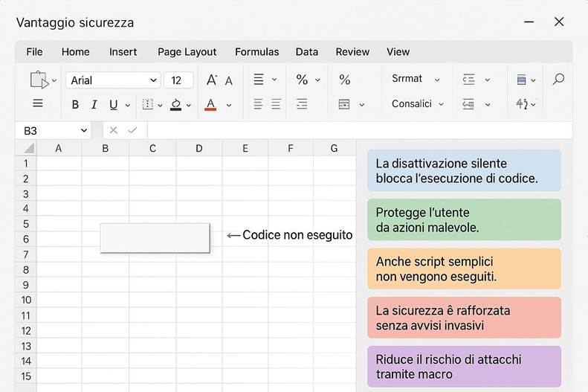Apply the red font color
Viewport: 588px width, 392px height.
[210, 105]
